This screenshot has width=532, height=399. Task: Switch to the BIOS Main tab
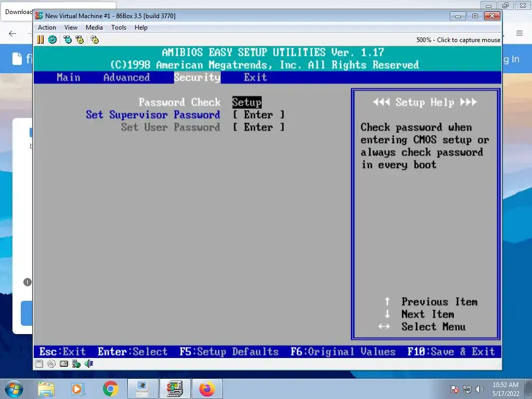click(68, 77)
